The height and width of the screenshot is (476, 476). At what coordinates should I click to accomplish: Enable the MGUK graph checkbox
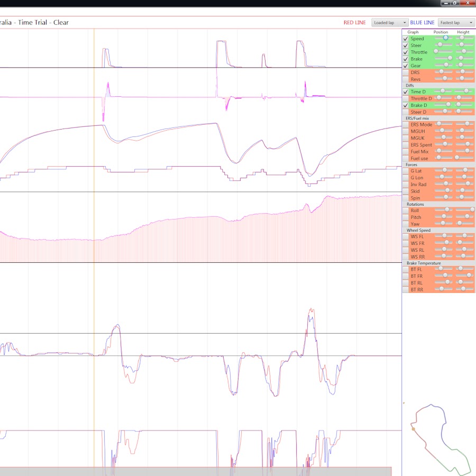(406, 138)
